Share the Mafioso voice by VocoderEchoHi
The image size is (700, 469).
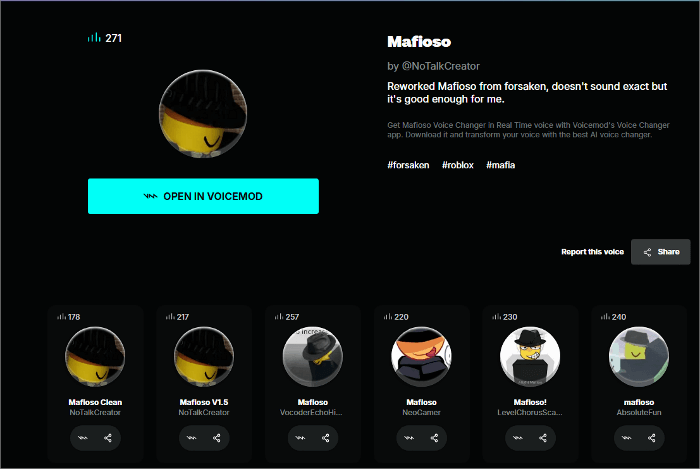point(325,438)
